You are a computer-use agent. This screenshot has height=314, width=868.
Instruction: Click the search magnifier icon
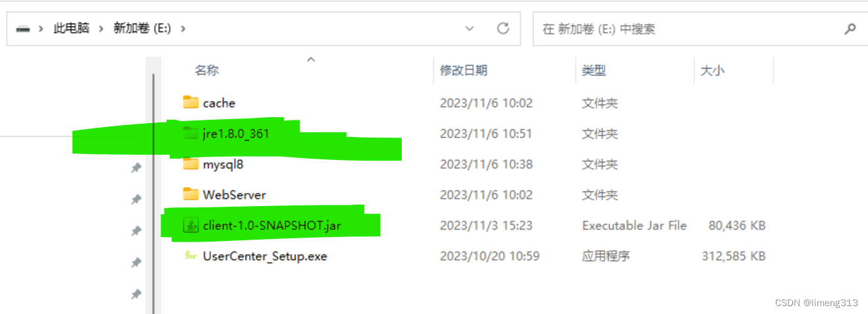tap(850, 29)
